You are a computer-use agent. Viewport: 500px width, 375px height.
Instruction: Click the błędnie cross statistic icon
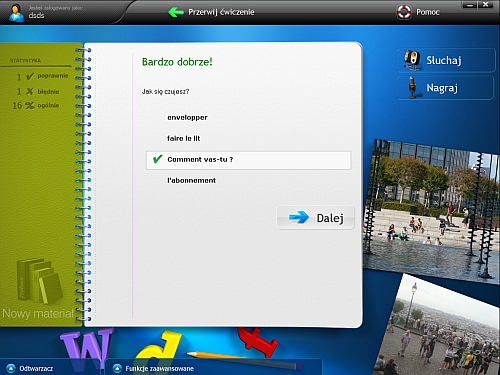[x=30, y=91]
